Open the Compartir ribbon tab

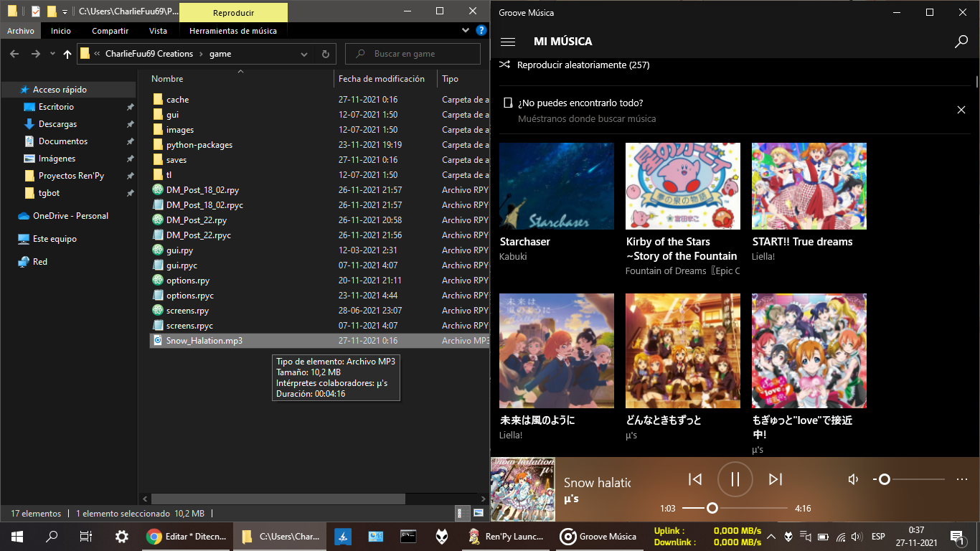pos(110,31)
